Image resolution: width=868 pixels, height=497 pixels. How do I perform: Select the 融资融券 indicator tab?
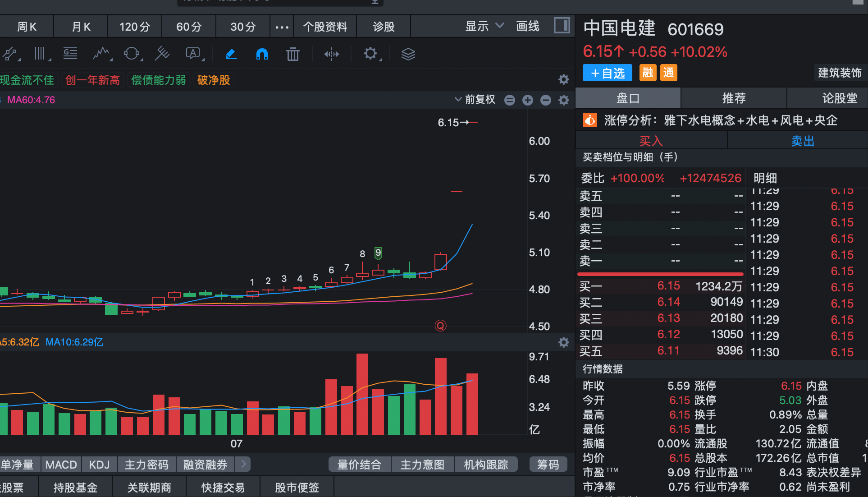pos(205,465)
